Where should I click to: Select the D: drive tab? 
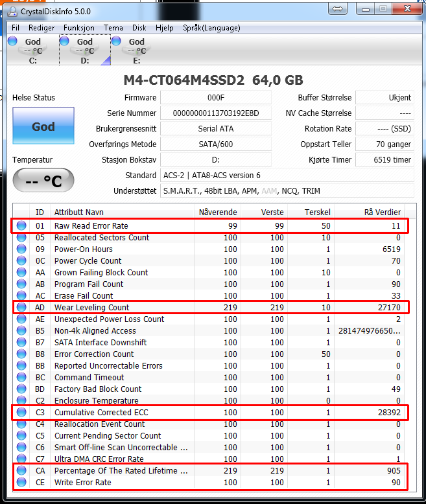click(85, 51)
